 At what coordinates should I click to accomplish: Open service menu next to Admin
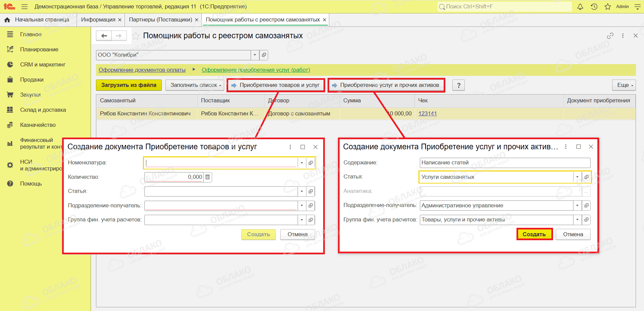(x=638, y=7)
